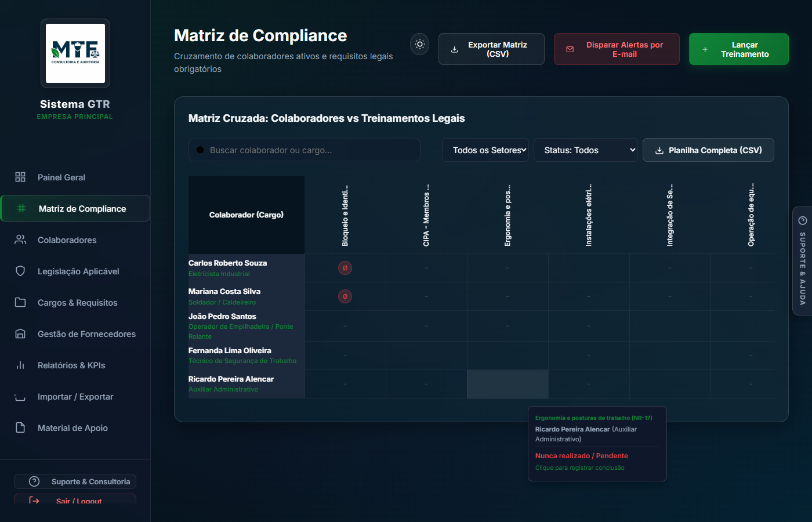Click Lançar Treinamento button
This screenshot has height=522, width=812.
(739, 49)
